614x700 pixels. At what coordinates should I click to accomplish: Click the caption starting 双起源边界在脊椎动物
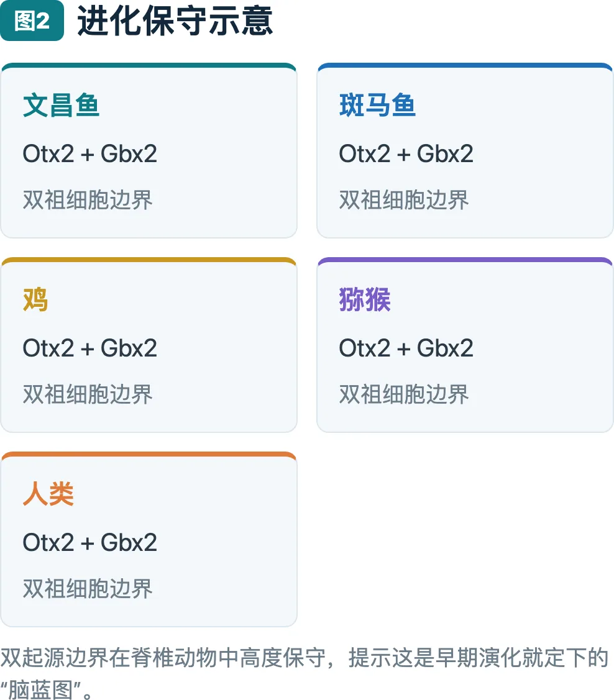coord(305,673)
